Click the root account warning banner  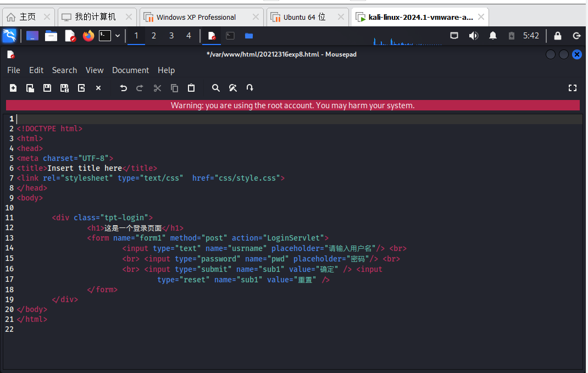point(292,105)
